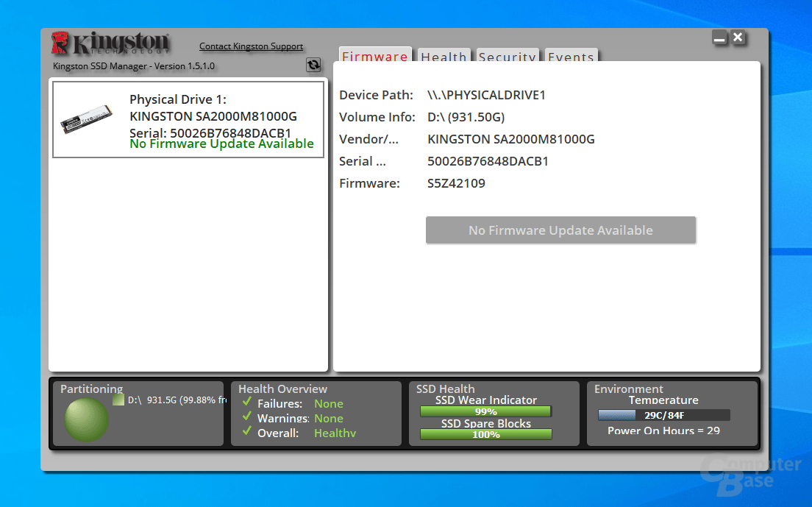Image resolution: width=812 pixels, height=507 pixels.
Task: Select the SSD drive thumbnail image
Action: tap(86, 119)
